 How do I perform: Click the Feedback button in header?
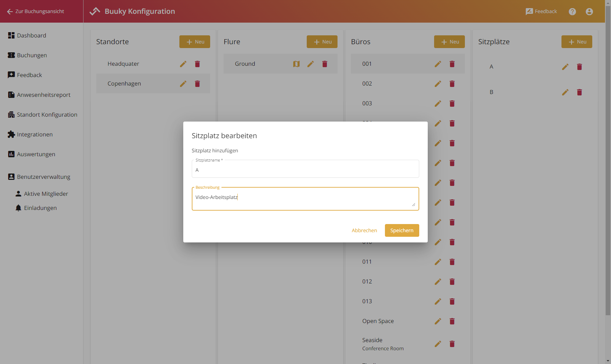tap(541, 11)
